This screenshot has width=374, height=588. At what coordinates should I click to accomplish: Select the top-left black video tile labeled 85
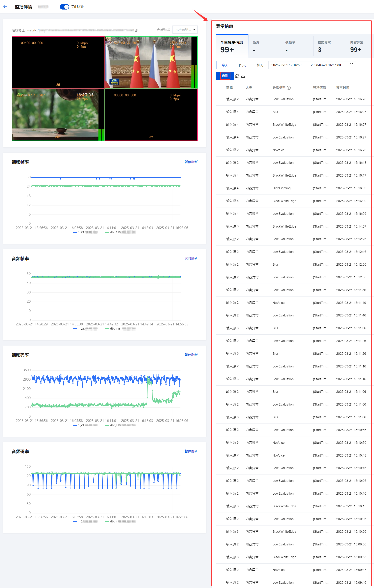point(58,62)
